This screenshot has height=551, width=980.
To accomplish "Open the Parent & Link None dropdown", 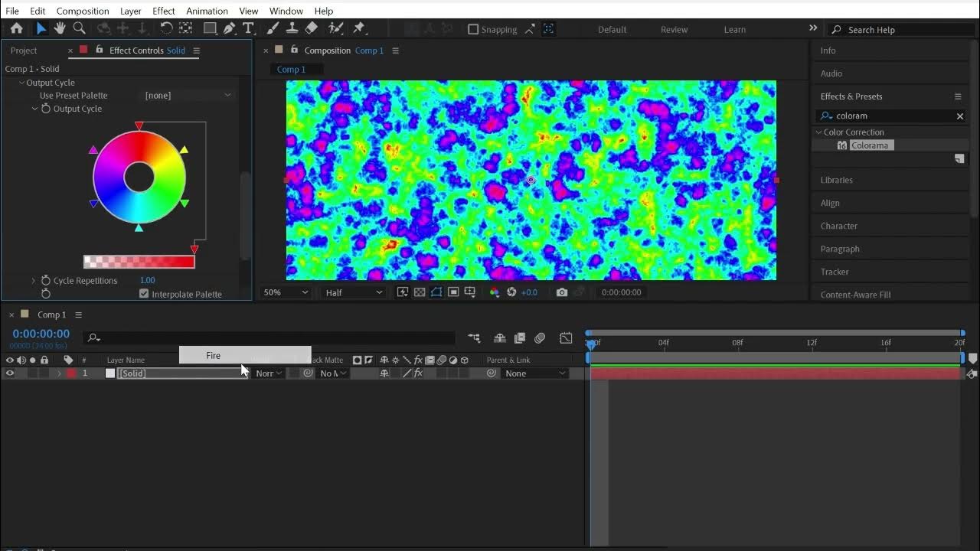I will pyautogui.click(x=535, y=373).
